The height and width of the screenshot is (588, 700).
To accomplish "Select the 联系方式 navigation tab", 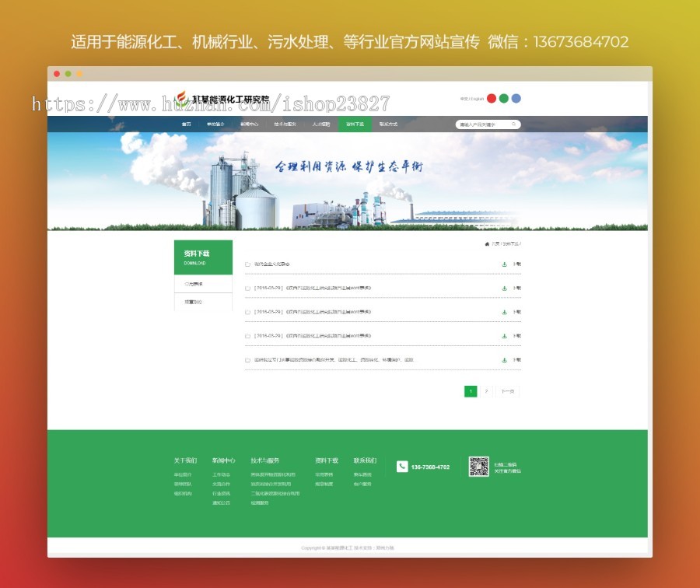I will pos(387,124).
